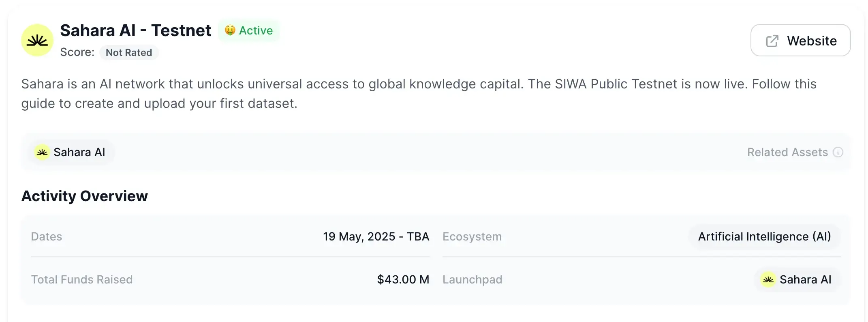This screenshot has height=322, width=868.
Task: Click the Sahara AI - Testnet title
Action: (135, 30)
